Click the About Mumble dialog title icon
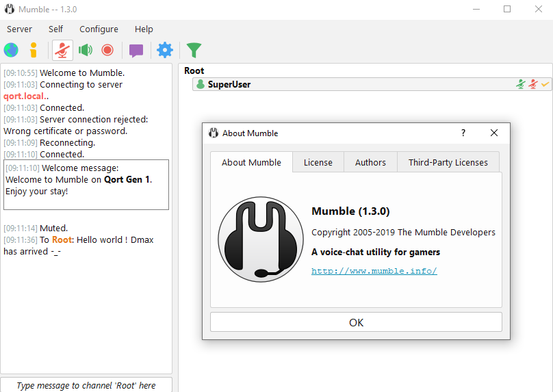 (214, 133)
